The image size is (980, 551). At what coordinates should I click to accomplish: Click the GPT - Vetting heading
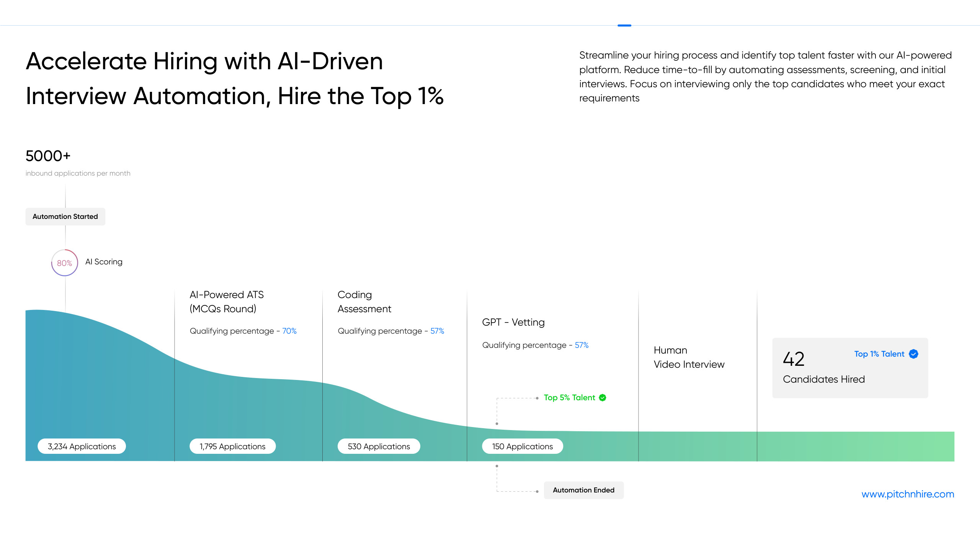[x=513, y=322]
